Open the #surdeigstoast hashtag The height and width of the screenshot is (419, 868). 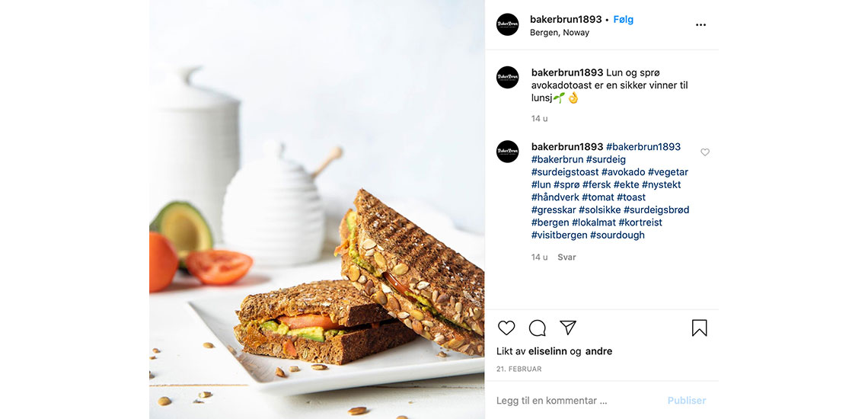pos(565,172)
